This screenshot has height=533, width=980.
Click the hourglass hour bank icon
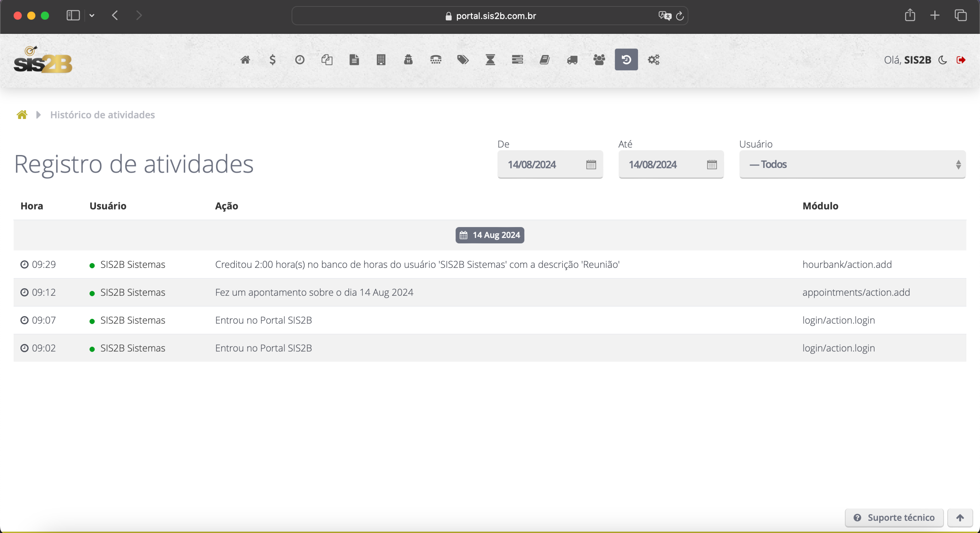tap(490, 60)
